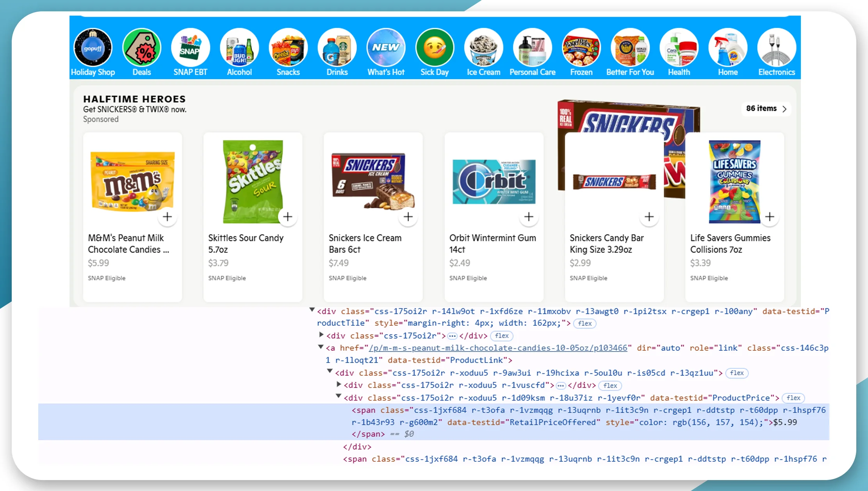Click the Life Savers Gummies bag image
The image size is (868, 491).
(x=734, y=182)
